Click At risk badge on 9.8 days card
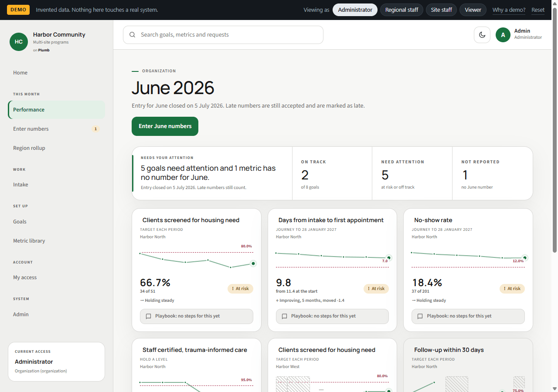This screenshot has width=558, height=392. pyautogui.click(x=376, y=289)
